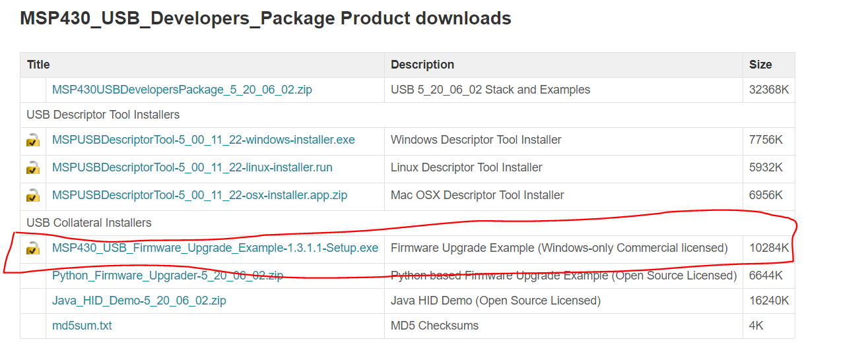Viewport: 868px width, 352px height.
Task: Click the Windows Descriptor Tool Installer description
Action: coord(476,140)
